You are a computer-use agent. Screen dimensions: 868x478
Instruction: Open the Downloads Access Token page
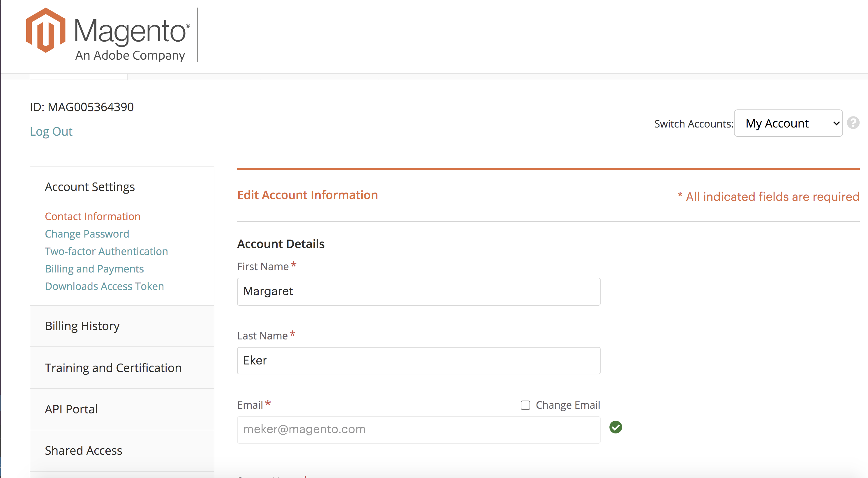click(104, 286)
